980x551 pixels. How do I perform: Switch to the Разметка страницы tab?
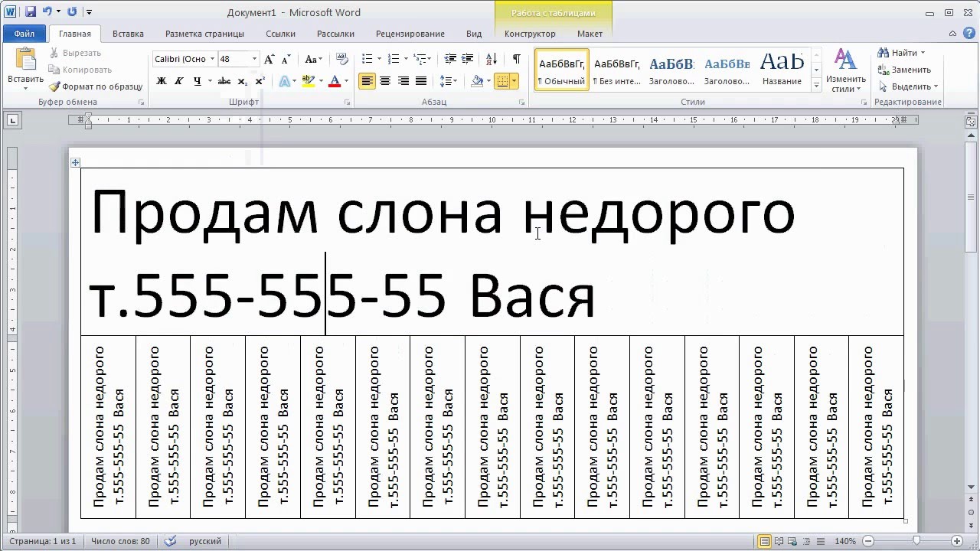click(204, 34)
